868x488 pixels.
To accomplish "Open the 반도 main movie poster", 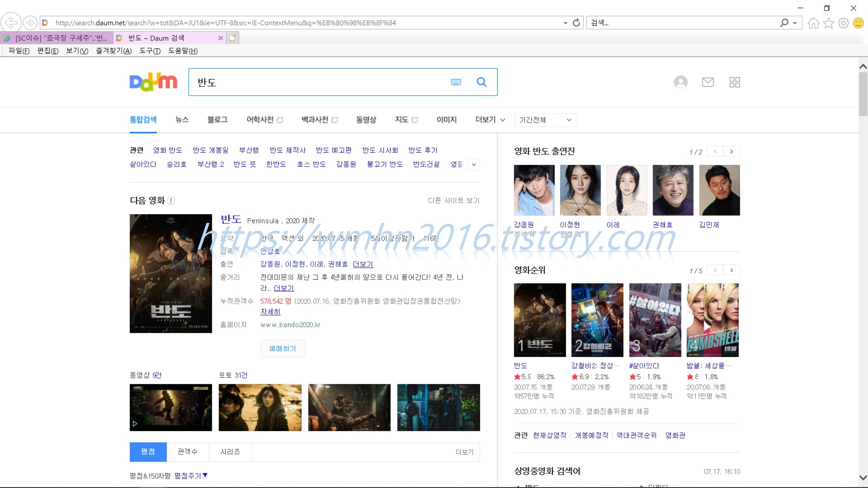I will point(171,274).
